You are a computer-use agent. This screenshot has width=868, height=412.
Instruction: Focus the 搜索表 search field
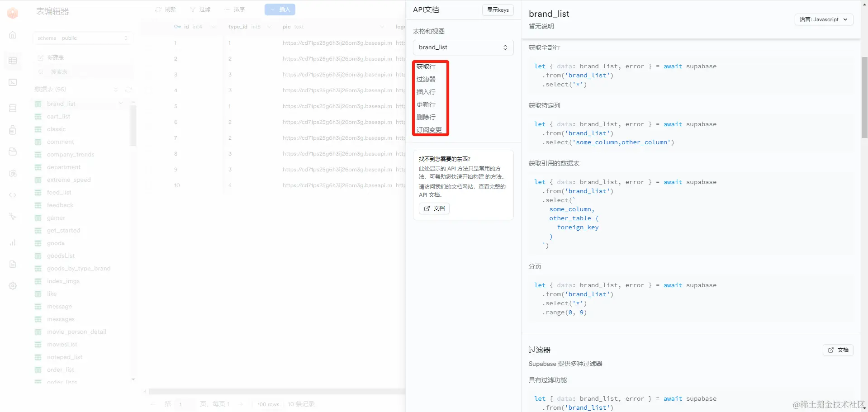point(83,72)
